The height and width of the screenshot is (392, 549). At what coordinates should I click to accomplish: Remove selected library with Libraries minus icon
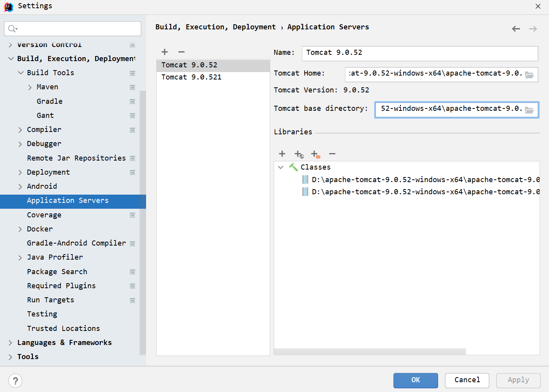(x=332, y=154)
